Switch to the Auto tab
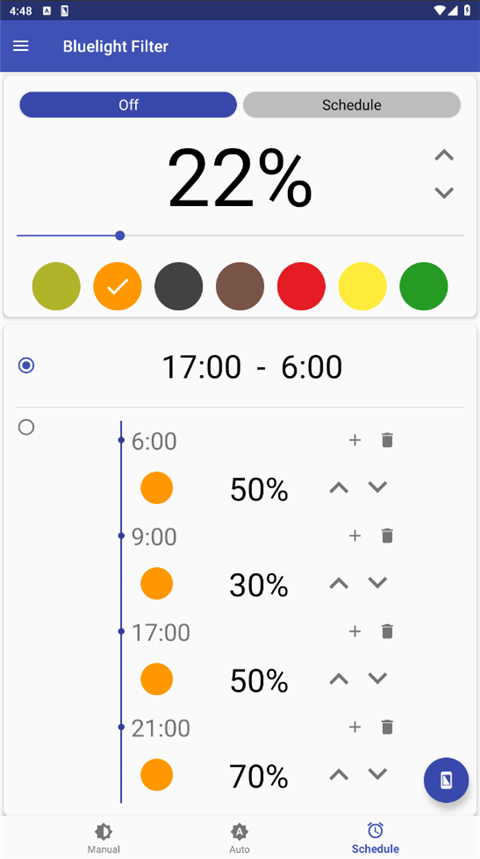480x859 pixels. [239, 839]
